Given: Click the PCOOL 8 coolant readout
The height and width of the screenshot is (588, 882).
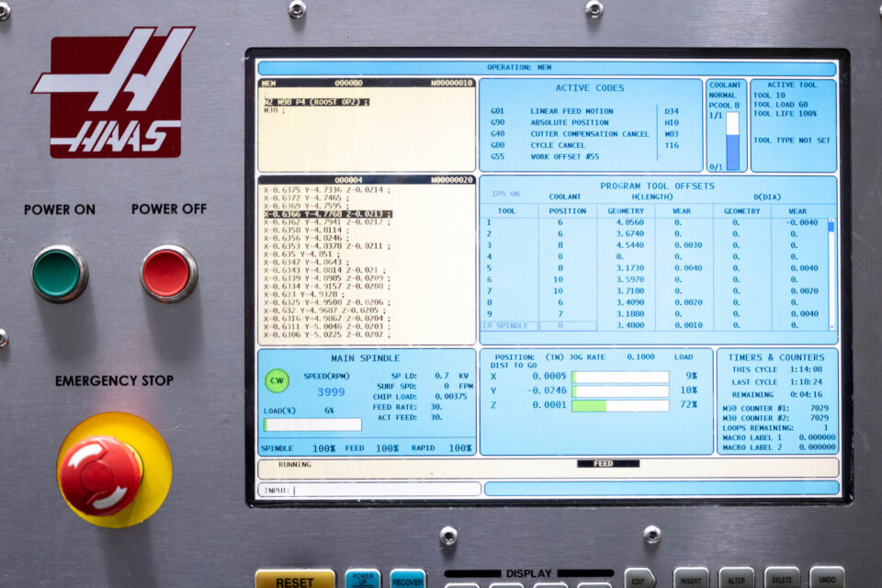Looking at the screenshot, I should click(x=724, y=106).
